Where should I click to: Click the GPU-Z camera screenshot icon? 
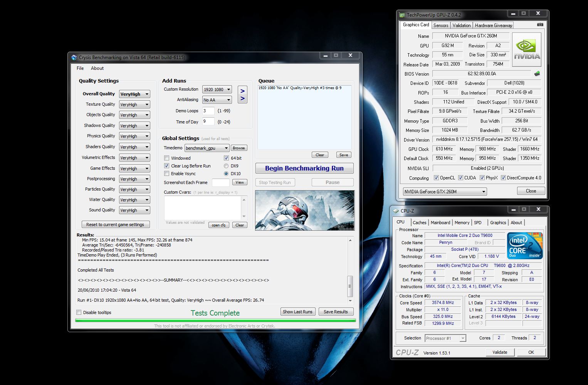point(540,25)
